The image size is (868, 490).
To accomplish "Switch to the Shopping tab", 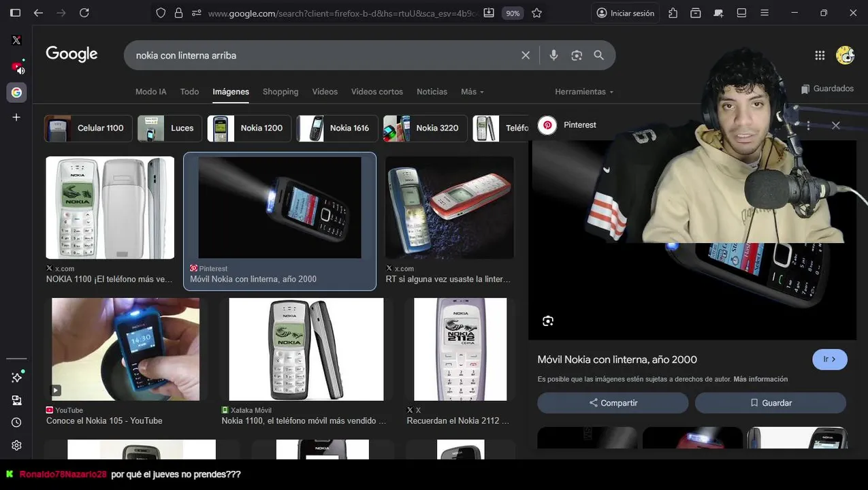I will coord(280,91).
